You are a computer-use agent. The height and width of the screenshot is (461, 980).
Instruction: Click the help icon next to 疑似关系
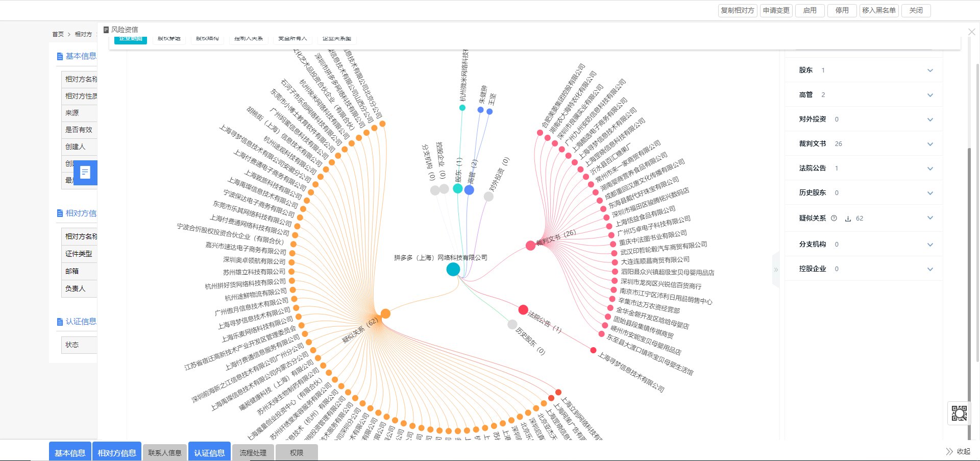834,218
